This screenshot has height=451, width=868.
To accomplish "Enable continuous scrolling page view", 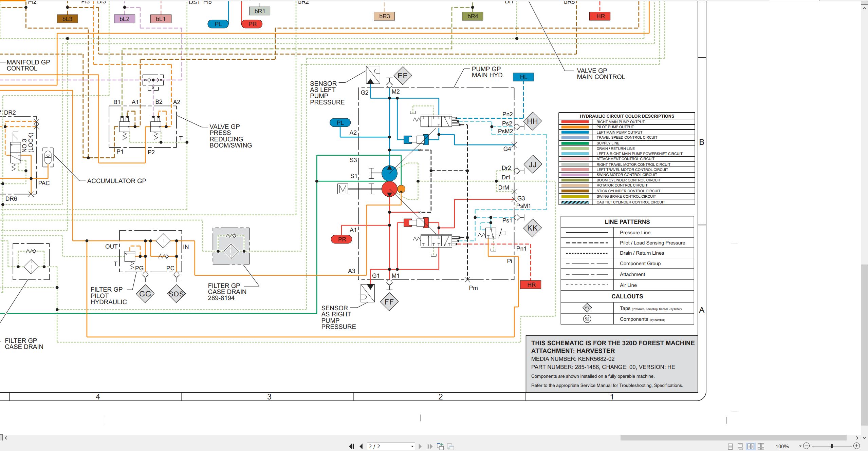I will click(740, 446).
